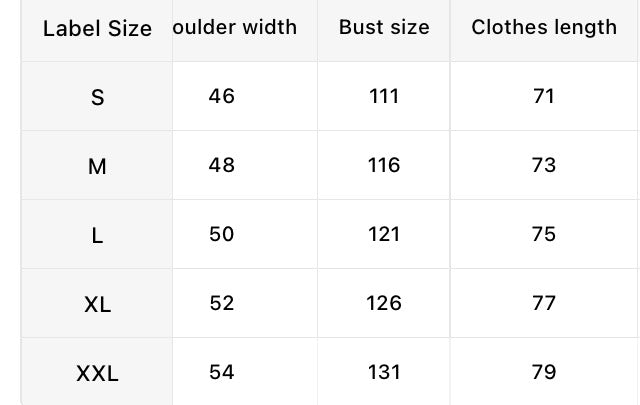Select the S size label cell
The image size is (640, 405).
click(x=97, y=97)
